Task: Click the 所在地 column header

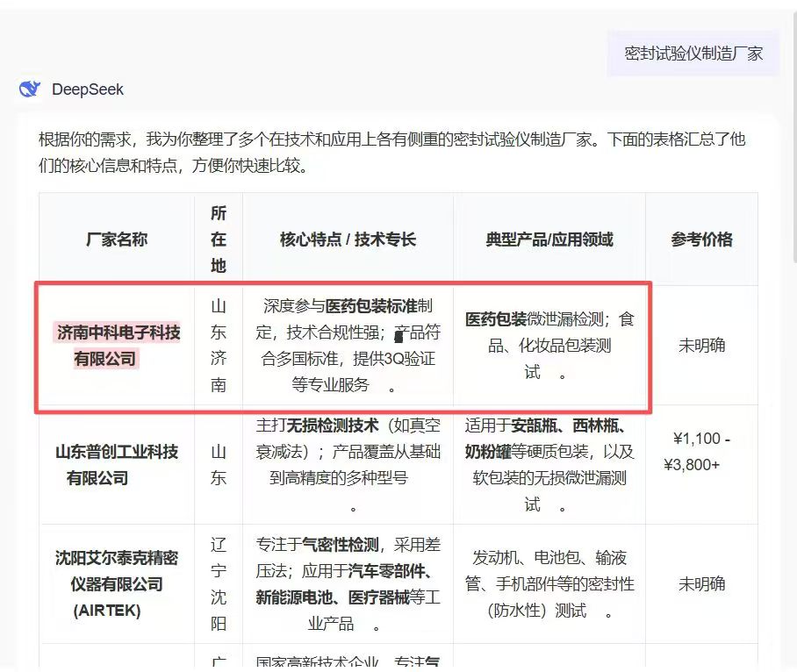Action: point(219,239)
